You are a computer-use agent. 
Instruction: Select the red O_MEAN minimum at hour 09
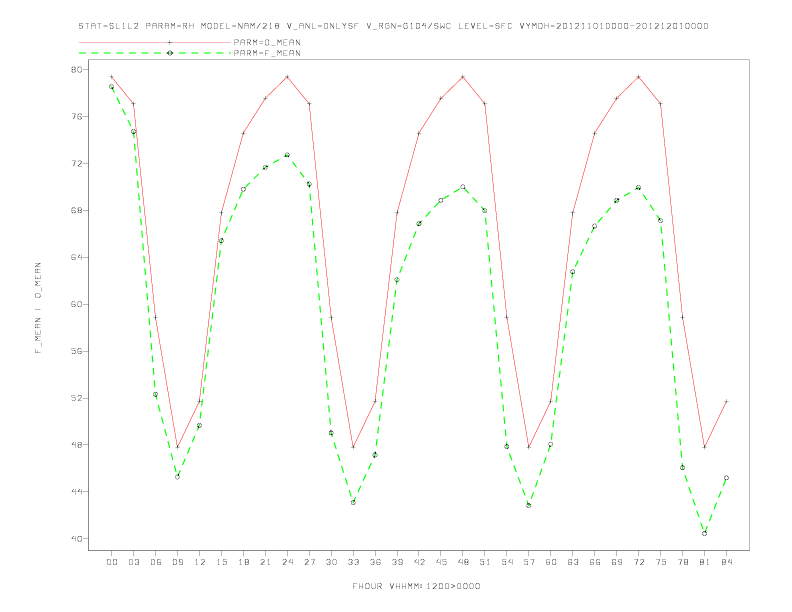[177, 447]
